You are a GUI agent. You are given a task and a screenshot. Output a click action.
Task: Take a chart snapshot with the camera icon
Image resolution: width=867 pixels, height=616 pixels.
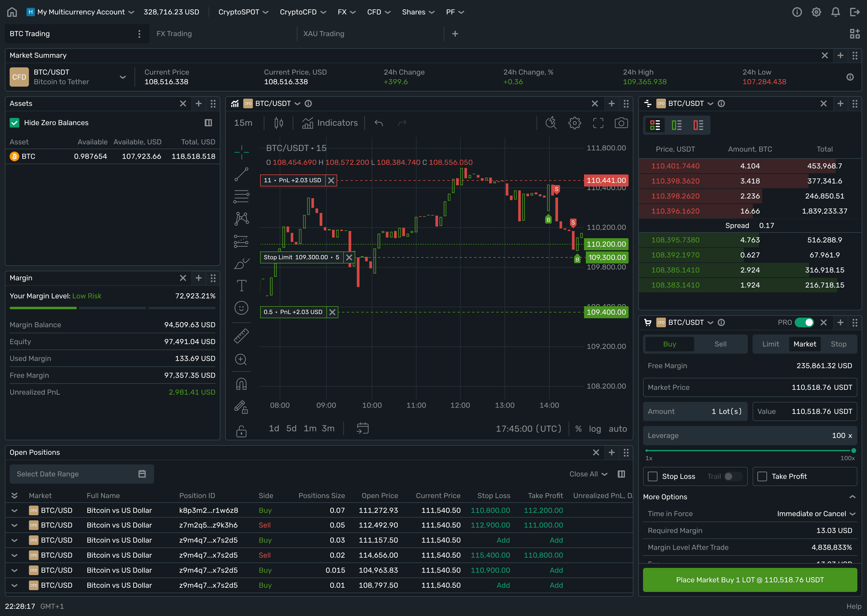click(x=621, y=123)
